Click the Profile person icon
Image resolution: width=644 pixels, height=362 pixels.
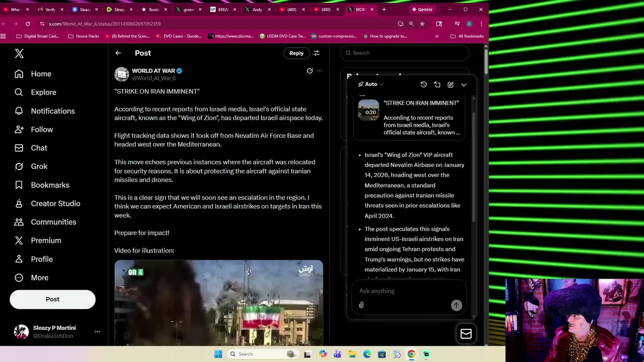pyautogui.click(x=19, y=259)
